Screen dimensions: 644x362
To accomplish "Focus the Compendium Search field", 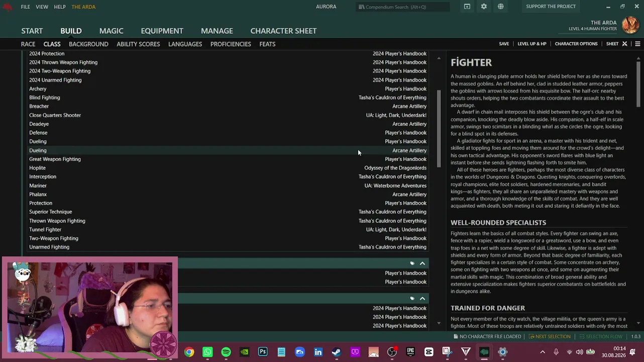I will coord(403,7).
